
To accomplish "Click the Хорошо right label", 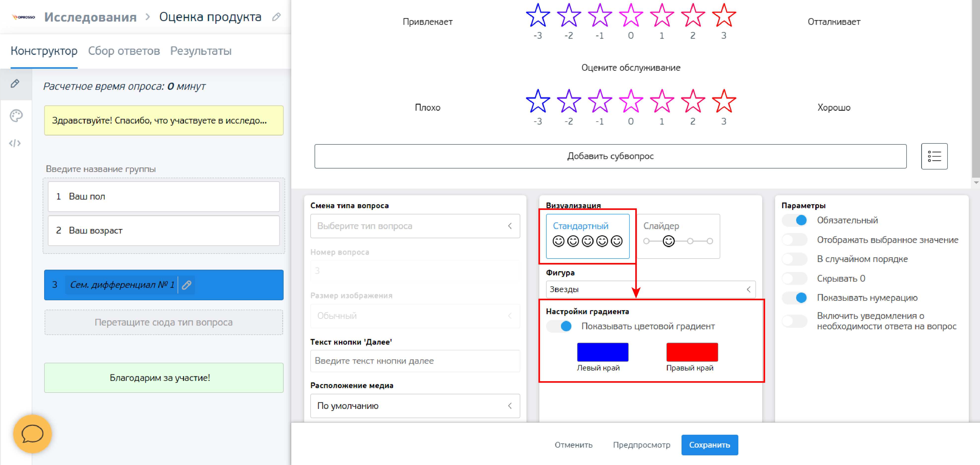I will tap(834, 108).
